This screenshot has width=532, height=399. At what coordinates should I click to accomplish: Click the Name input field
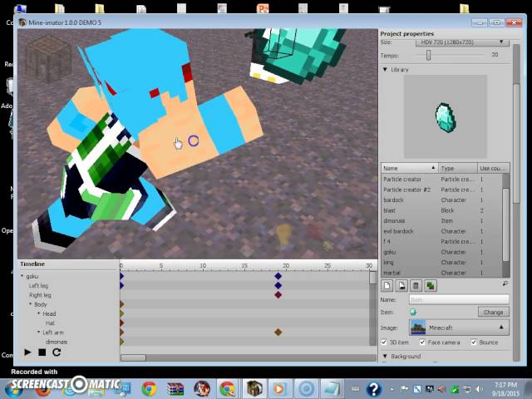(459, 299)
